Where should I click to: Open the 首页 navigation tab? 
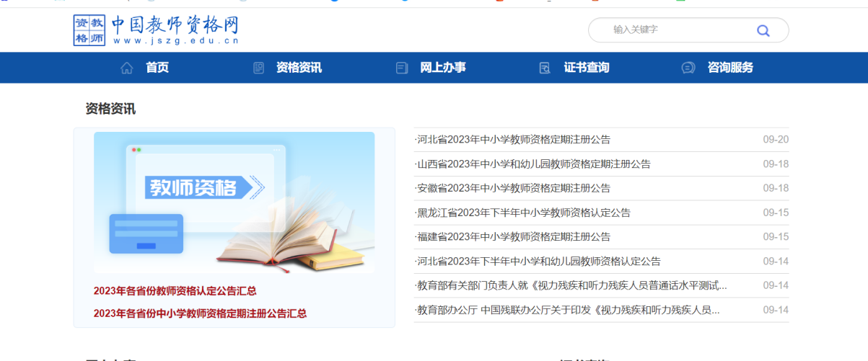(157, 68)
